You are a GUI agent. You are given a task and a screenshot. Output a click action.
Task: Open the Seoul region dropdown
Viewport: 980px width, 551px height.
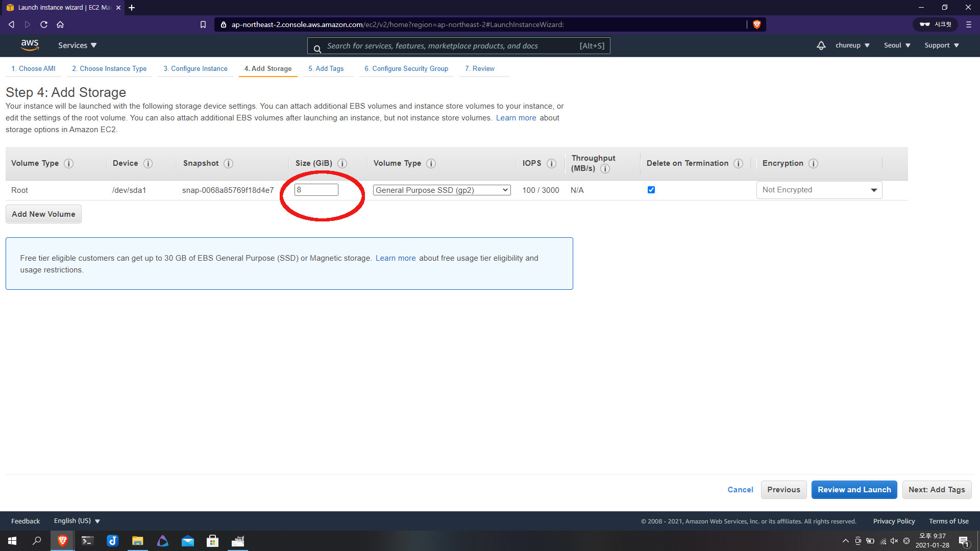[x=897, y=45]
